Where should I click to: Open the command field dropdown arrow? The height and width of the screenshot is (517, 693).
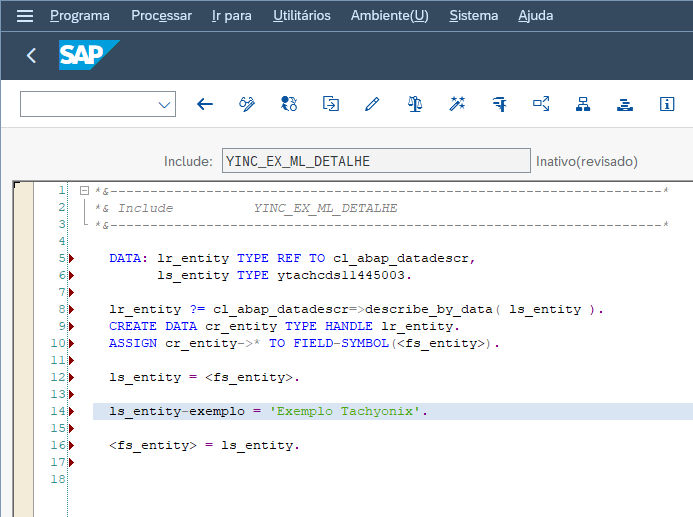[x=164, y=105]
